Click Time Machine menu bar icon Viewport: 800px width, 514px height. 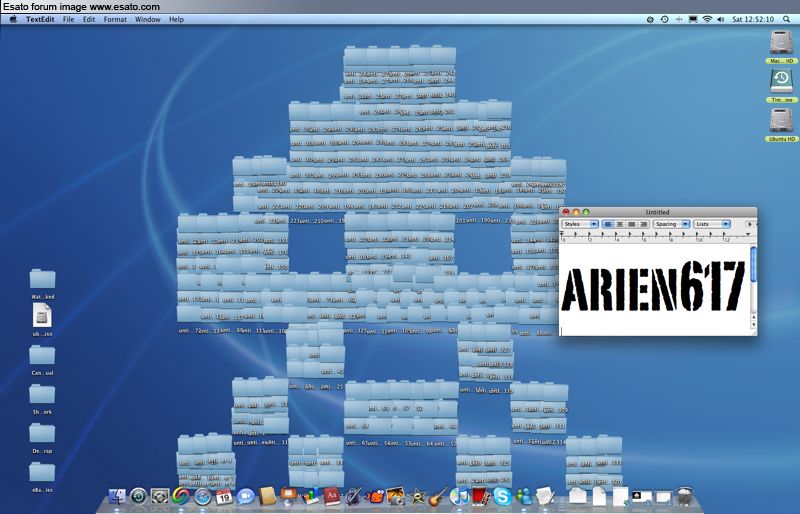664,19
